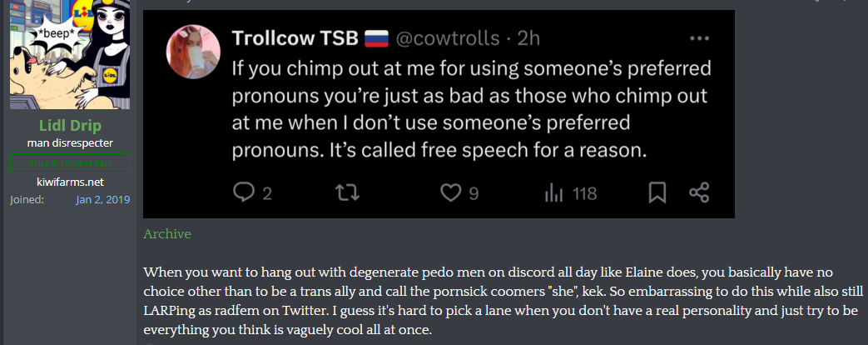Click the "man disrespecter" user title

70,143
